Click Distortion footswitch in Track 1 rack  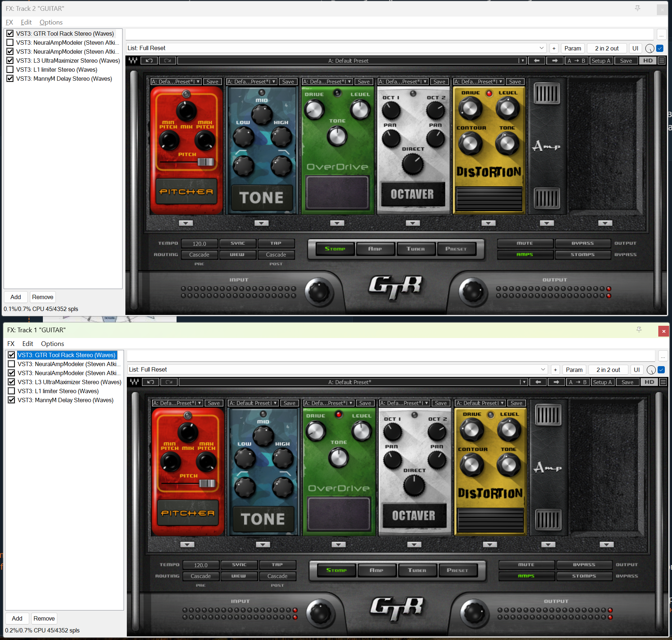tap(490, 520)
